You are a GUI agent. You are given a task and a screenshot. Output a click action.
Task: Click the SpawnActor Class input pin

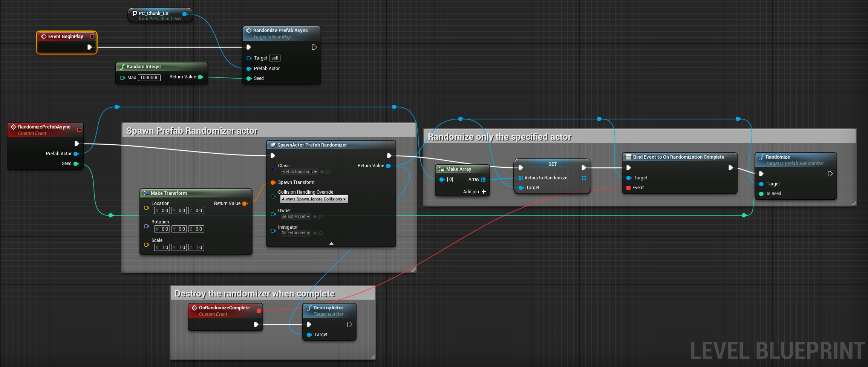pyautogui.click(x=273, y=169)
